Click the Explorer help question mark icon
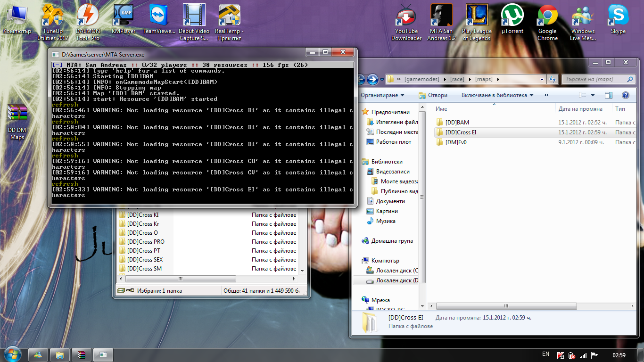Image resolution: width=644 pixels, height=362 pixels. click(x=625, y=95)
